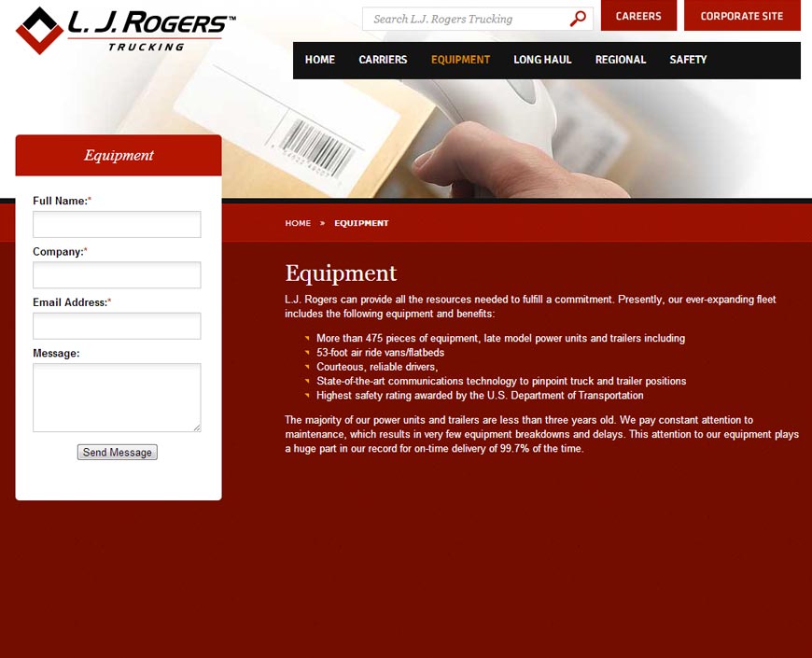The image size is (812, 658).
Task: Submit with the Send Message button
Action: pyautogui.click(x=117, y=452)
